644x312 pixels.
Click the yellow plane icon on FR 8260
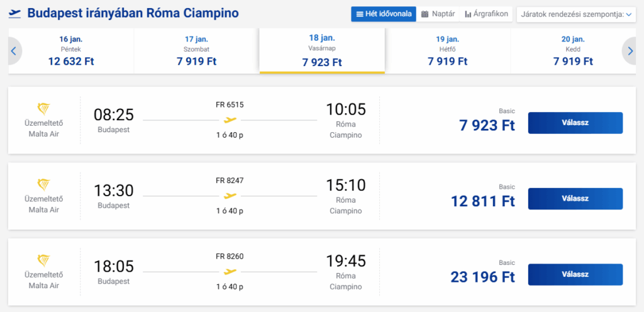(x=230, y=271)
